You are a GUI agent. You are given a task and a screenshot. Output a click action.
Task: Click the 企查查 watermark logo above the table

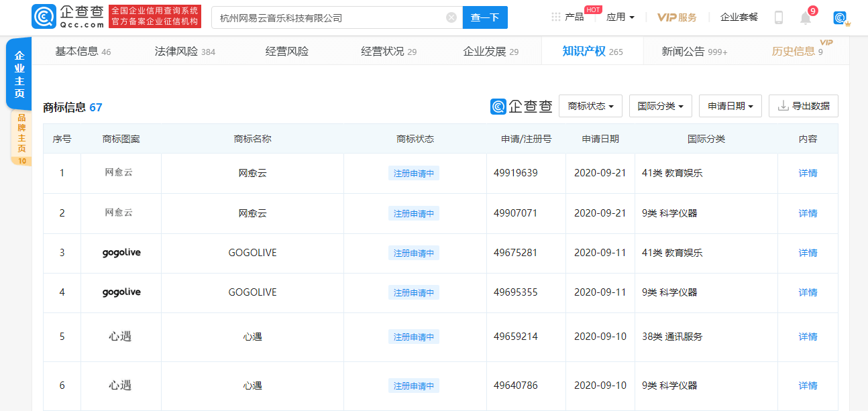(x=521, y=105)
